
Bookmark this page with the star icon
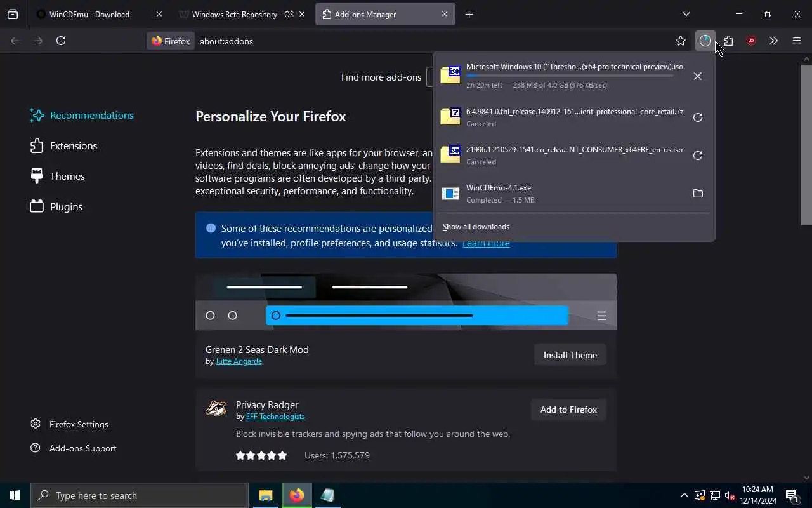pos(681,41)
